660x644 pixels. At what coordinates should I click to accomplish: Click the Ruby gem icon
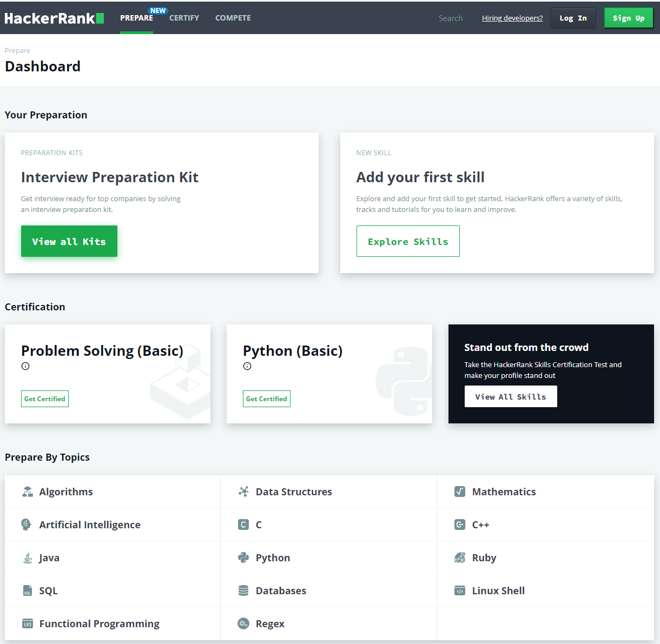(x=460, y=557)
